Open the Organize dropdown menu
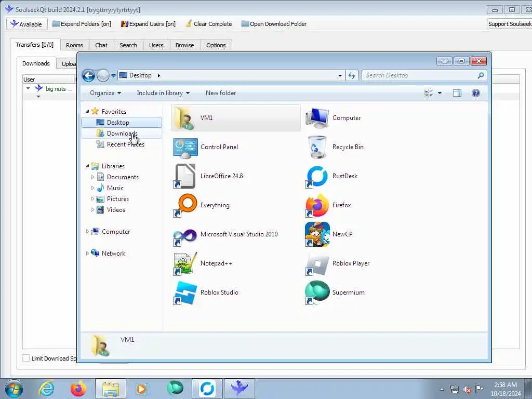The height and width of the screenshot is (399, 532). click(x=105, y=93)
